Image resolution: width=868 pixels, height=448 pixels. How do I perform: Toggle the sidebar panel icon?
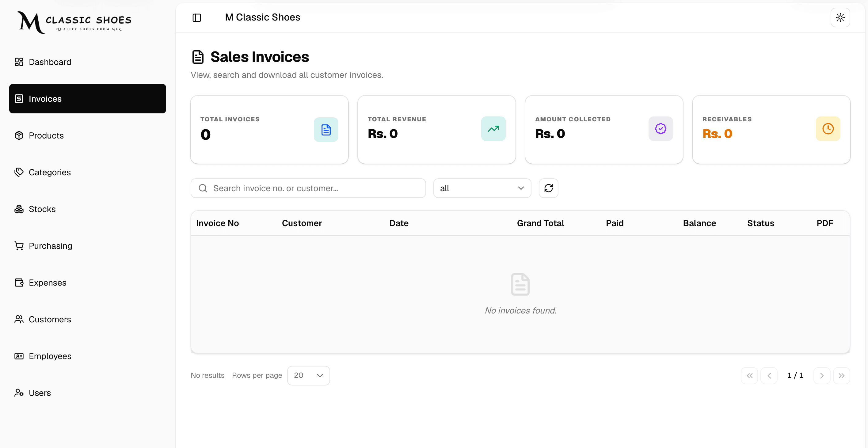[x=197, y=17]
